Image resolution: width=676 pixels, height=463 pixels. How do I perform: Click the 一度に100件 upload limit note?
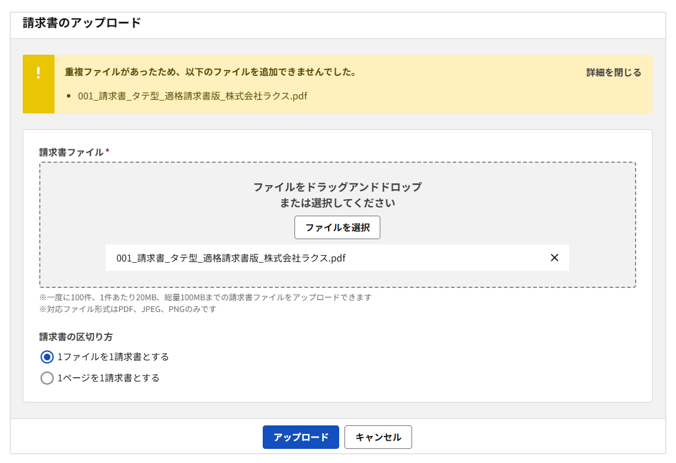coord(205,297)
